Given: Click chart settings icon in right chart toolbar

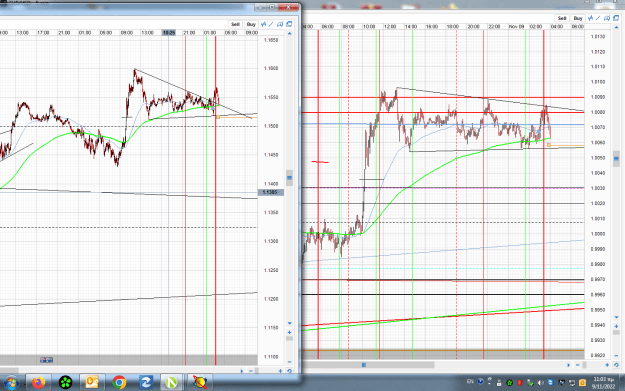Looking at the screenshot, I should tap(607, 18).
